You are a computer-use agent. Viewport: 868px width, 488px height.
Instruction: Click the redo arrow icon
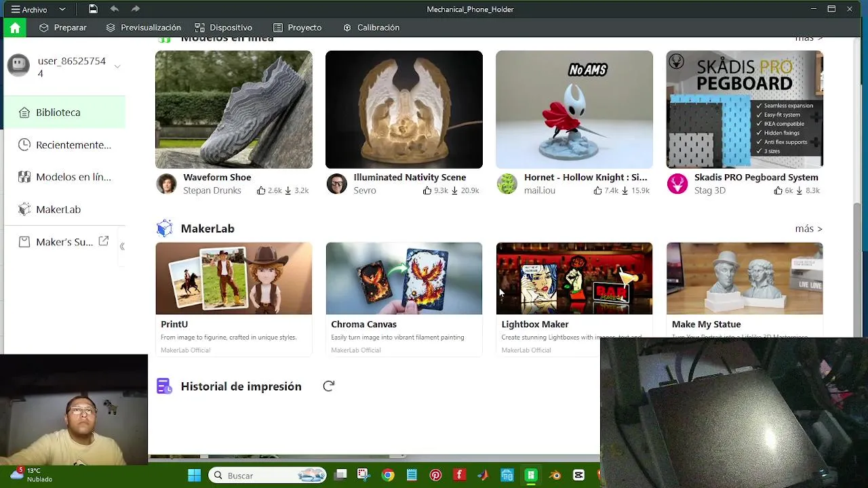point(135,9)
